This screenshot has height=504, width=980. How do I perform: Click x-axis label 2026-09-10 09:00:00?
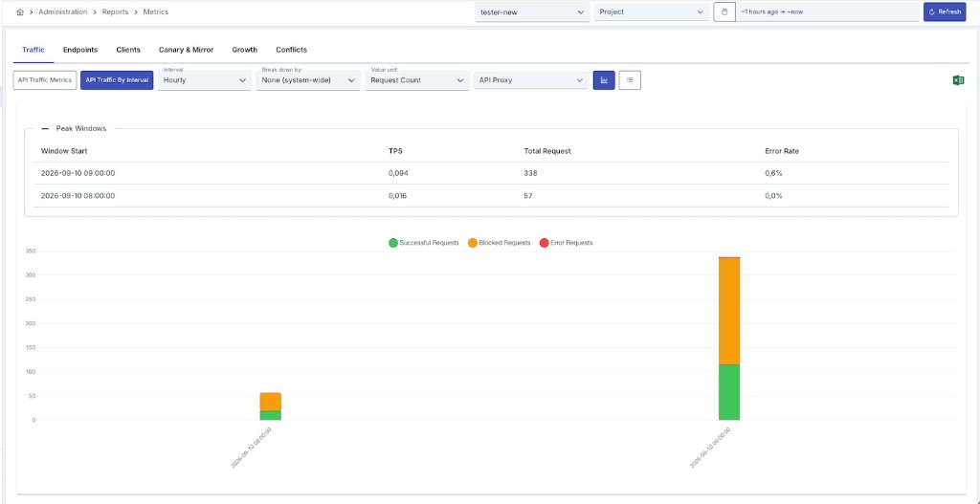pos(710,448)
